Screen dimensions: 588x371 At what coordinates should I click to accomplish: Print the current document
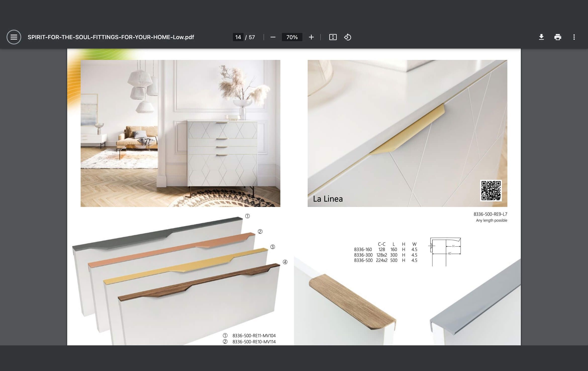click(x=558, y=37)
